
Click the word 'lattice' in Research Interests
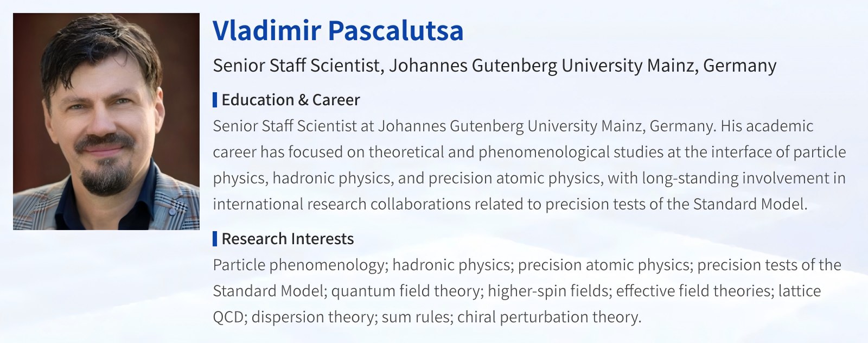(x=800, y=291)
